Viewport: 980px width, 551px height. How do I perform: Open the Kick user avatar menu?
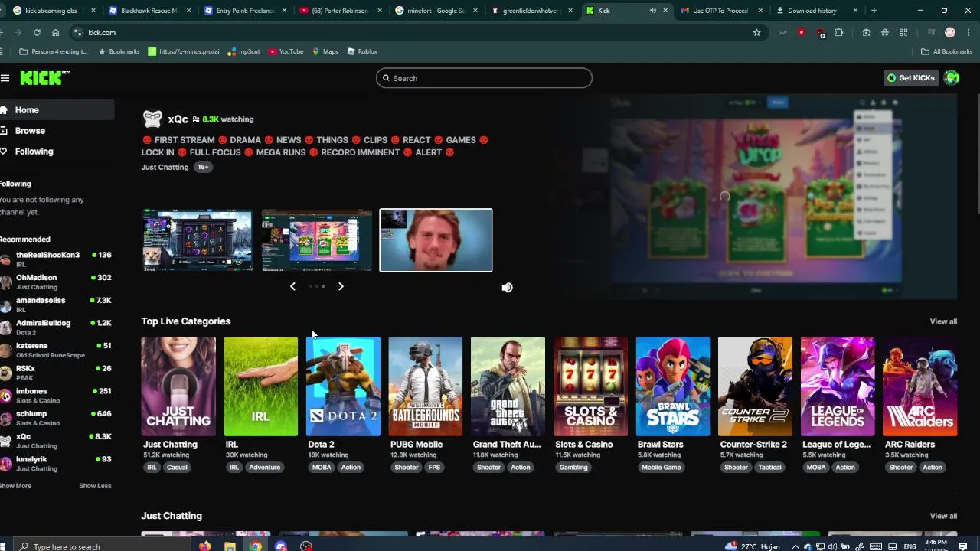pos(952,77)
